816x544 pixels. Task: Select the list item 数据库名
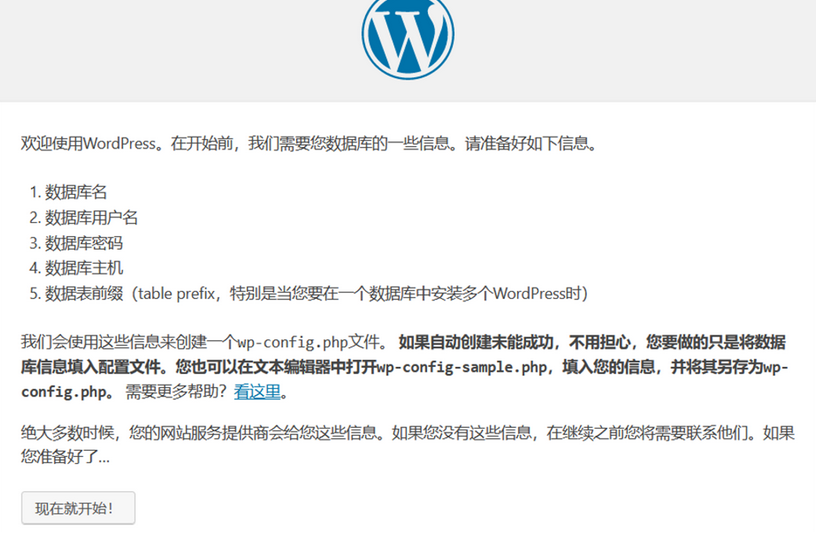[75, 192]
